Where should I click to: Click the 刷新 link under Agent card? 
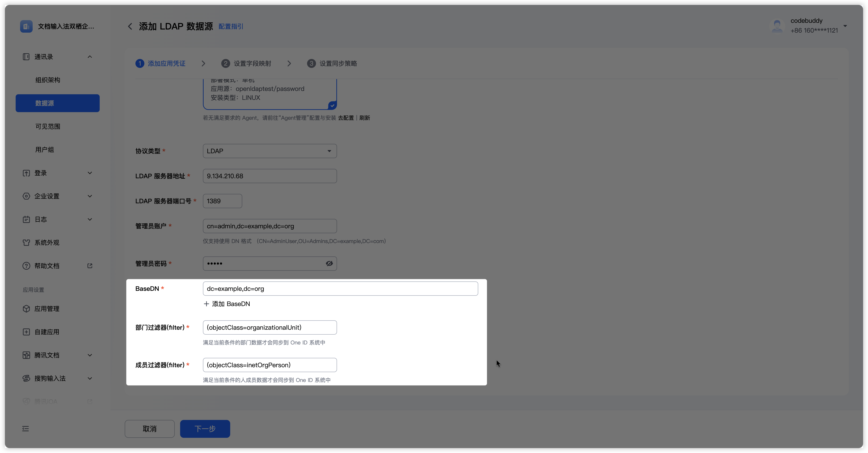[x=364, y=118]
